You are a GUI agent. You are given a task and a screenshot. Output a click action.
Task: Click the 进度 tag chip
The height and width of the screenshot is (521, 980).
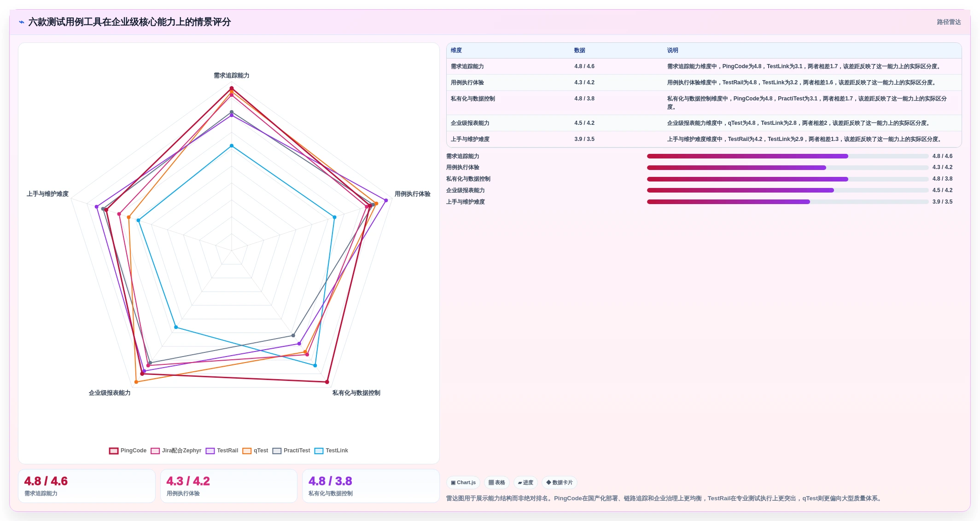525,483
